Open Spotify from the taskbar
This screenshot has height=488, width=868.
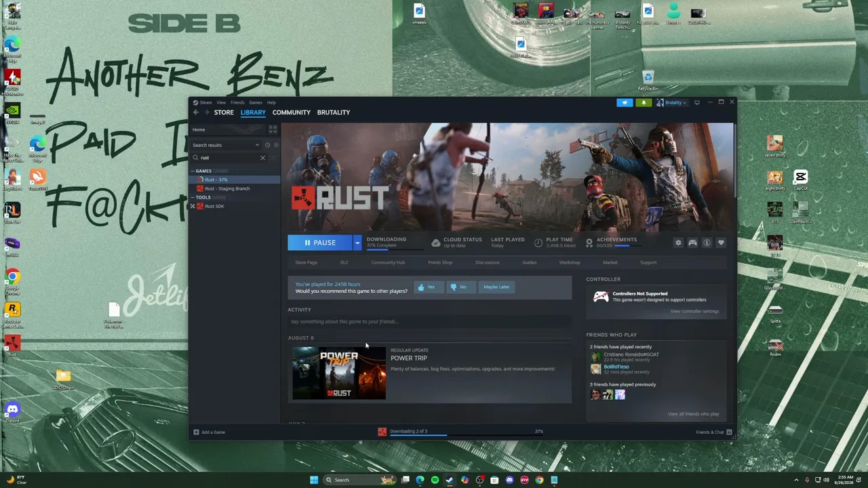click(435, 480)
